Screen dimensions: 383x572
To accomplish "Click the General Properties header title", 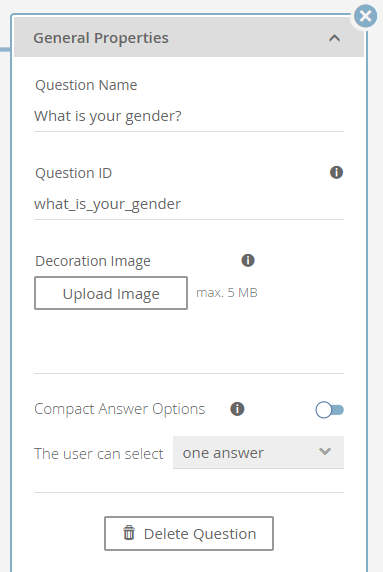I will point(101,38).
